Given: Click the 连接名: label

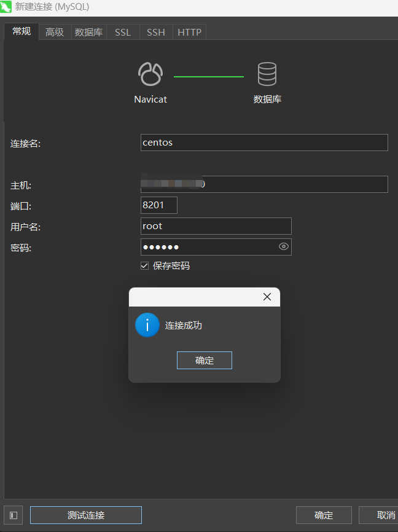Looking at the screenshot, I should point(25,144).
